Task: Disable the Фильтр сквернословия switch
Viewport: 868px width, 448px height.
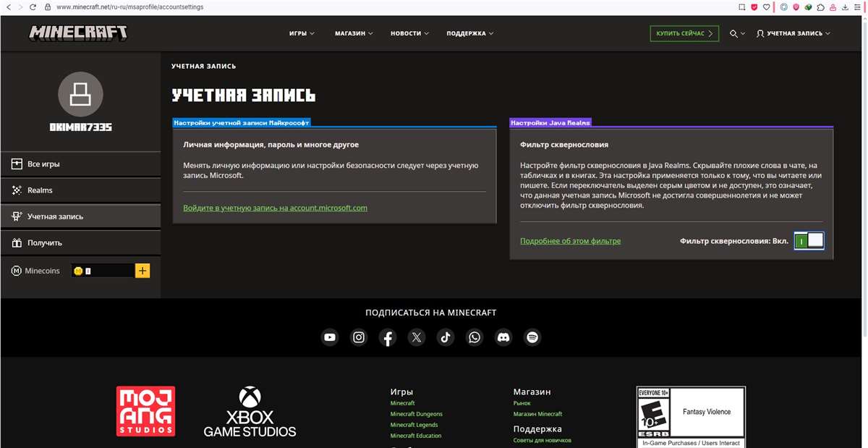Action: 809,240
